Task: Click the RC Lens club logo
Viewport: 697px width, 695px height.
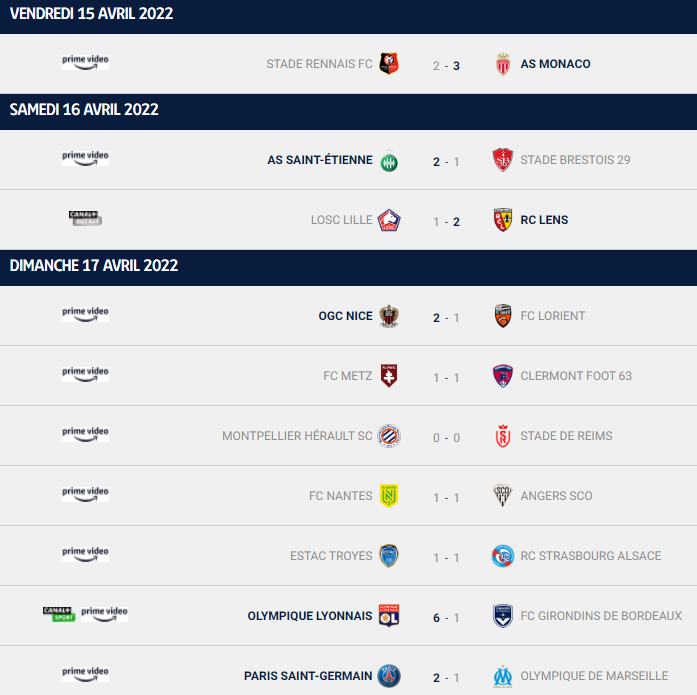Action: [x=503, y=220]
